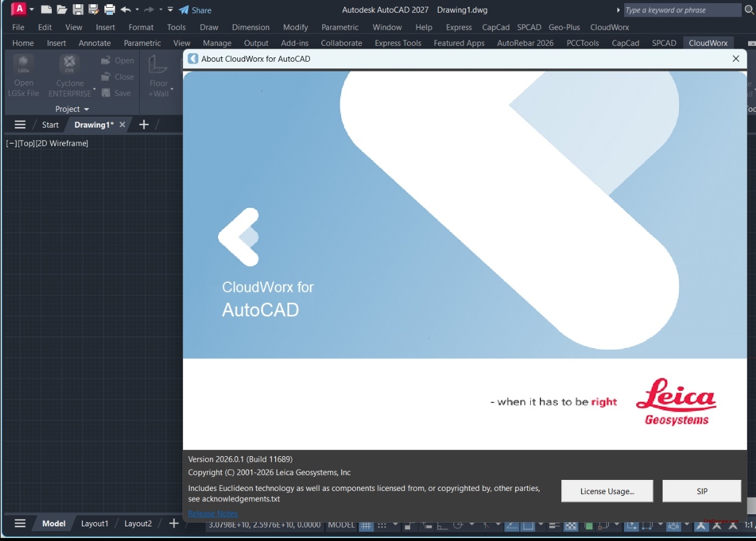Switch to the Layout2 tab
The width and height of the screenshot is (756, 541).
point(138,523)
